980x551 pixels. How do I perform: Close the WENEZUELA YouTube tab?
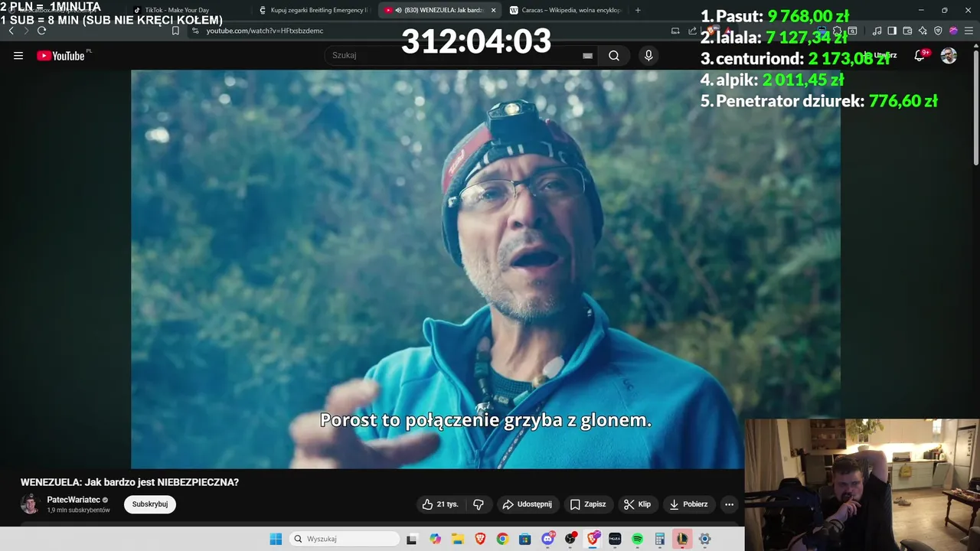coord(493,10)
